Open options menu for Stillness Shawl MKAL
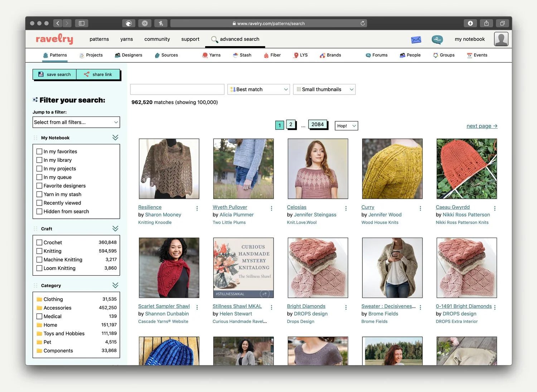The width and height of the screenshot is (537, 392). (x=271, y=308)
